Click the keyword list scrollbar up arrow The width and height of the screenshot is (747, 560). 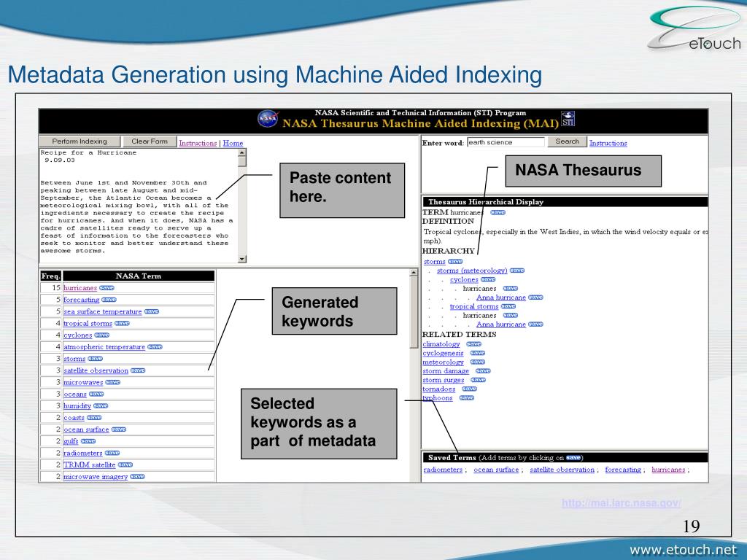click(414, 273)
